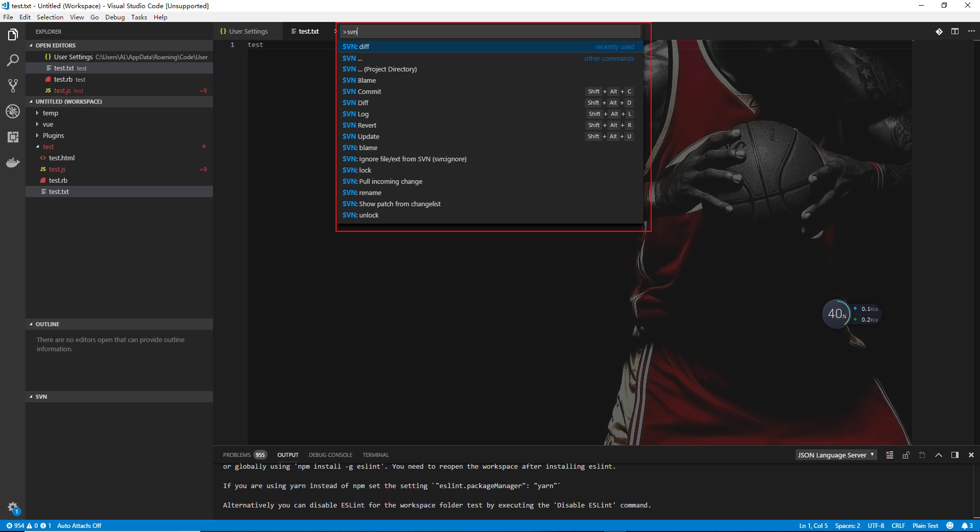This screenshot has height=532, width=980.
Task: Clear the output panel contents
Action: click(x=890, y=455)
